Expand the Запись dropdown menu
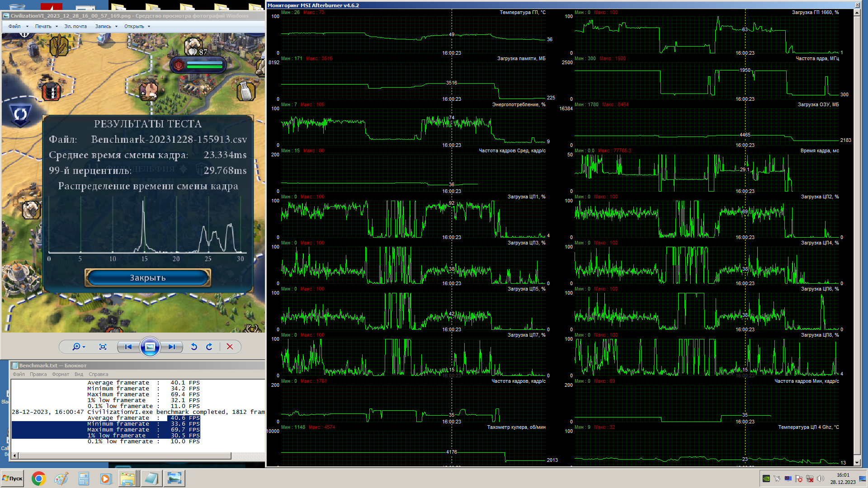The height and width of the screenshot is (488, 868). coord(106,26)
